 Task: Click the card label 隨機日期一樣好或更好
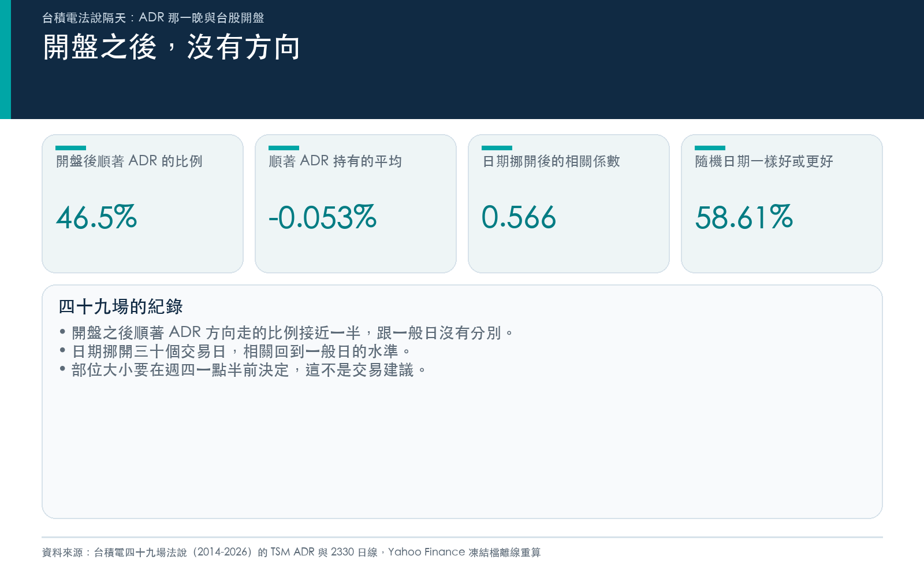pyautogui.click(x=764, y=161)
